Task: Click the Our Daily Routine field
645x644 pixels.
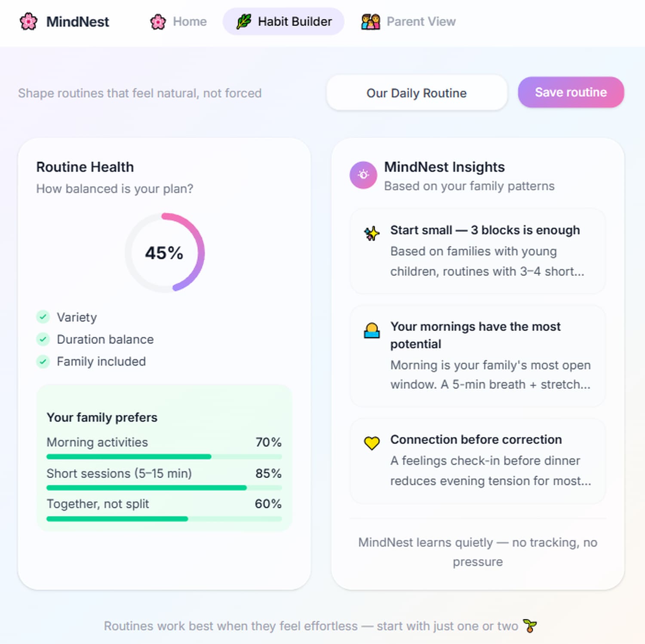Action: (x=416, y=92)
